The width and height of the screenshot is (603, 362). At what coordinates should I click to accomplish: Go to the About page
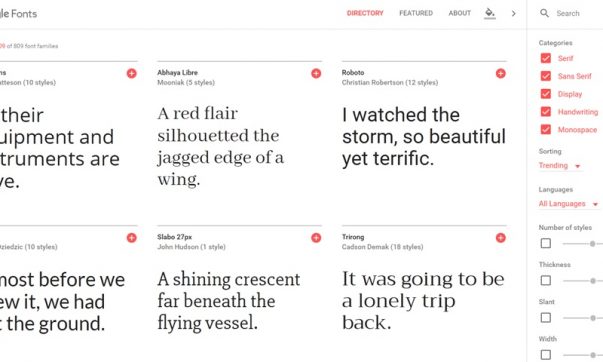tap(460, 13)
